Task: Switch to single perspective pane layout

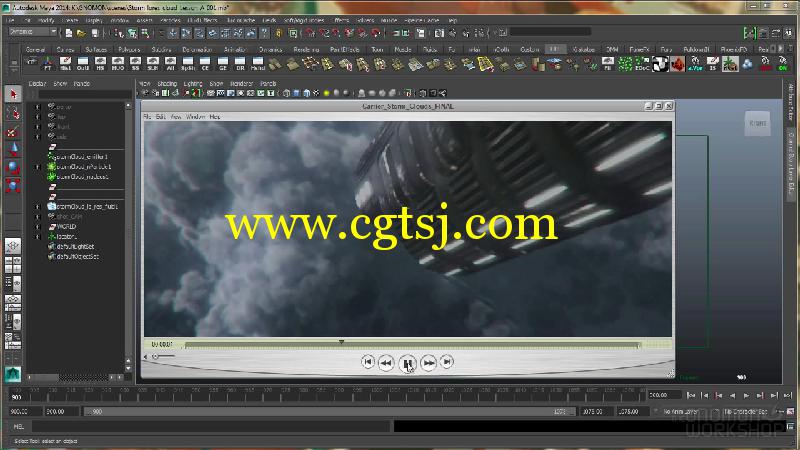Action: tap(13, 246)
